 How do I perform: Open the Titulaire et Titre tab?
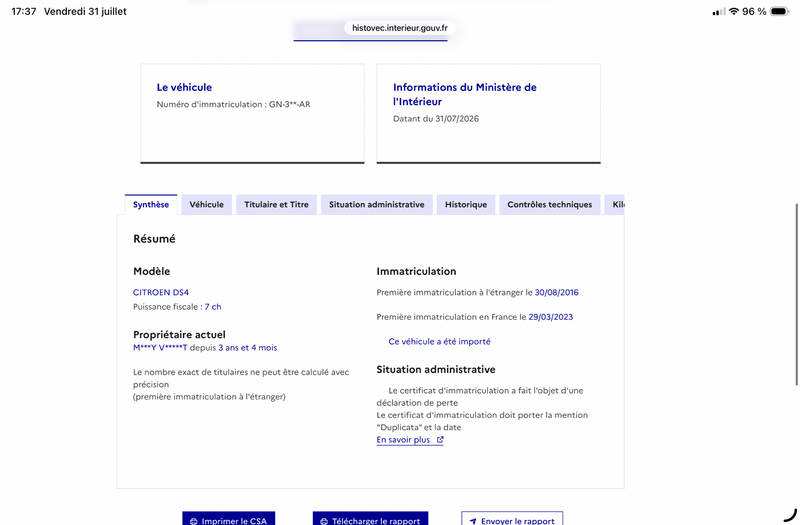pos(277,205)
